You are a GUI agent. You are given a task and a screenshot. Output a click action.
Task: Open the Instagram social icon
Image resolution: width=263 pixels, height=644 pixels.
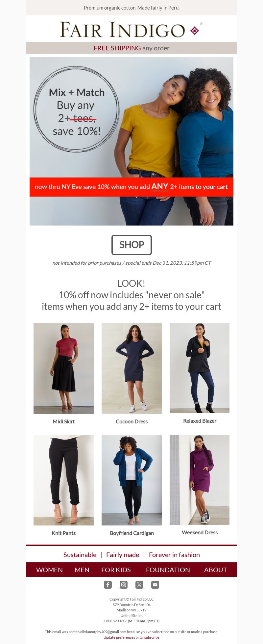pos(124,585)
